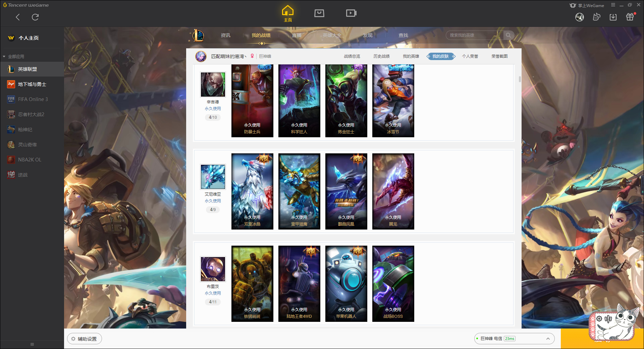
Task: Select 灵山奇缘 in the sidebar
Action: point(32,145)
